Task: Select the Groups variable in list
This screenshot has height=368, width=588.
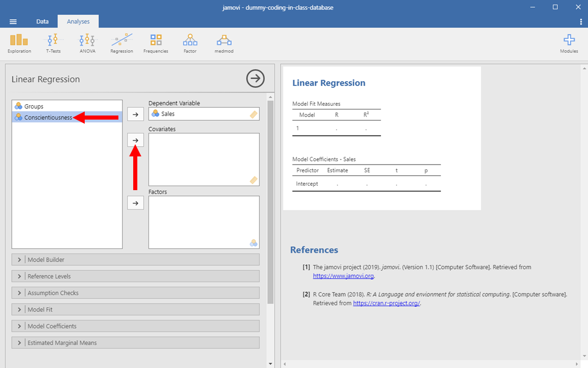Action: tap(34, 106)
